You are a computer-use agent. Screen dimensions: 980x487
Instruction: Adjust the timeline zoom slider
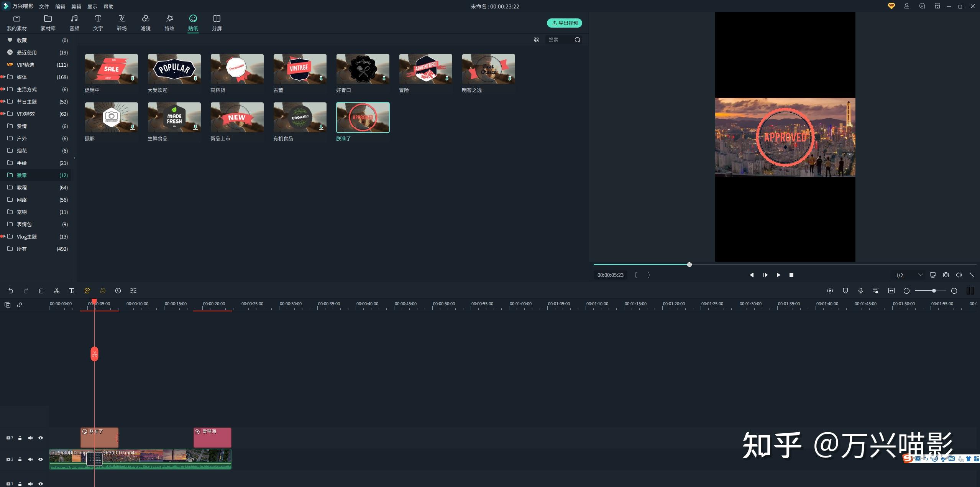(x=934, y=291)
